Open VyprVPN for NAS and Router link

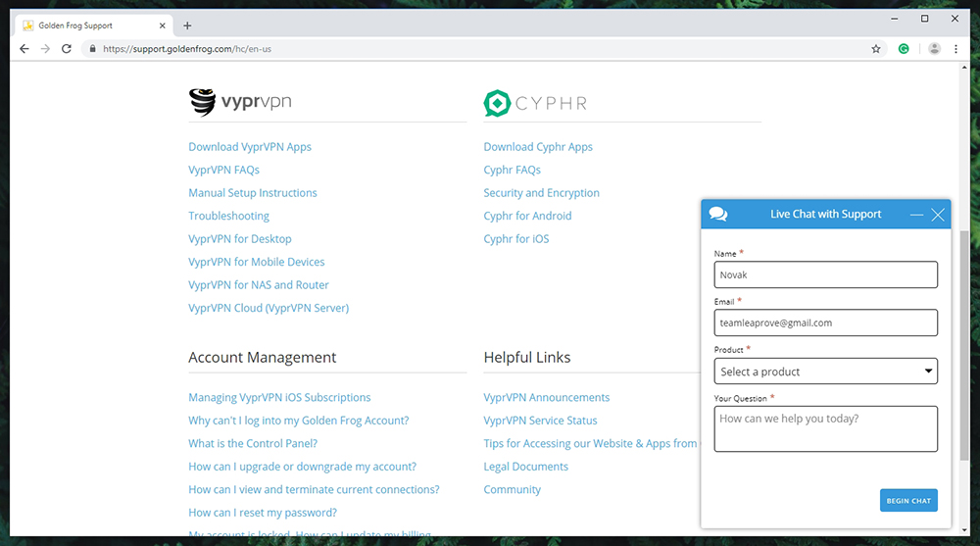click(258, 285)
